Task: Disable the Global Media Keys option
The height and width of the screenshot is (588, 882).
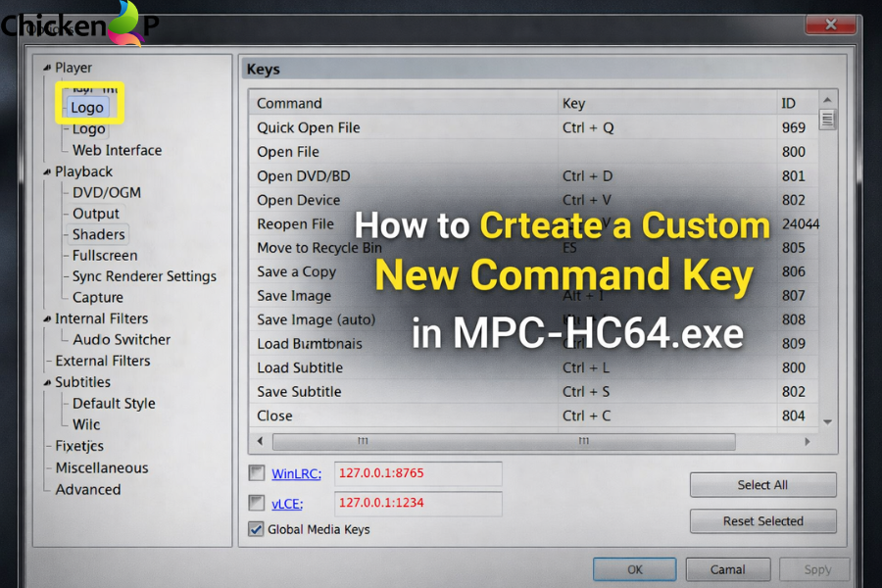Action: click(256, 528)
